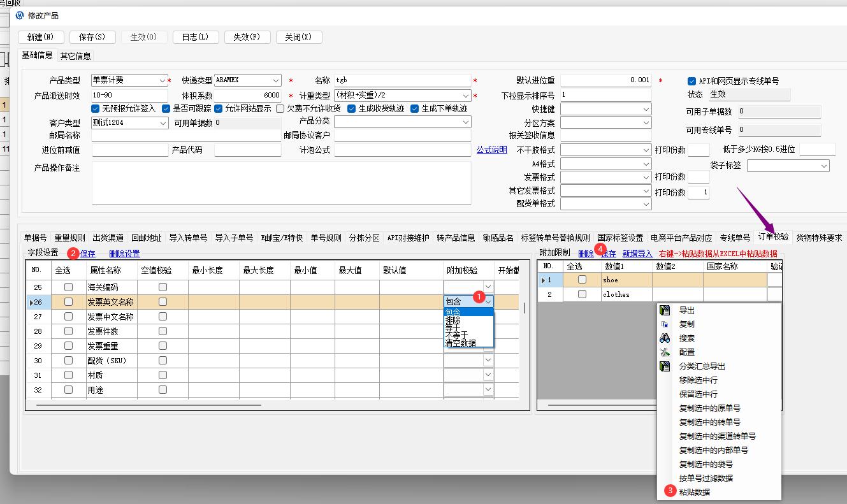Viewport: 847px width, 504px height.
Task: Open the 公式说明 link
Action: (491, 150)
